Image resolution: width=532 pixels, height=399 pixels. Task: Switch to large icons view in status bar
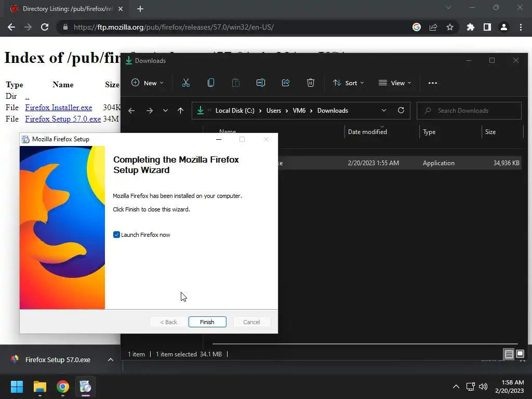point(520,354)
